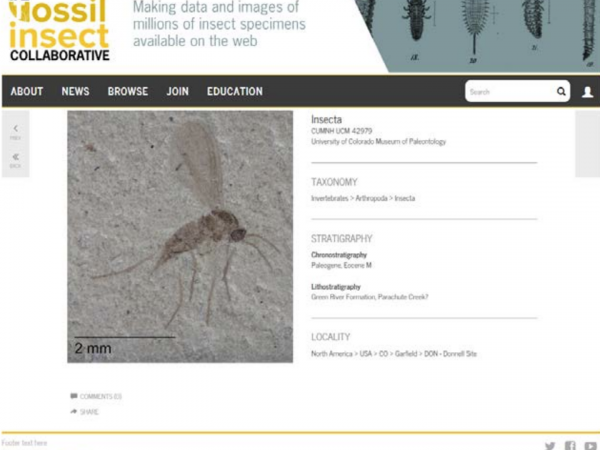The height and width of the screenshot is (450, 600).
Task: Open the Twitter link in footer
Action: pos(550,446)
